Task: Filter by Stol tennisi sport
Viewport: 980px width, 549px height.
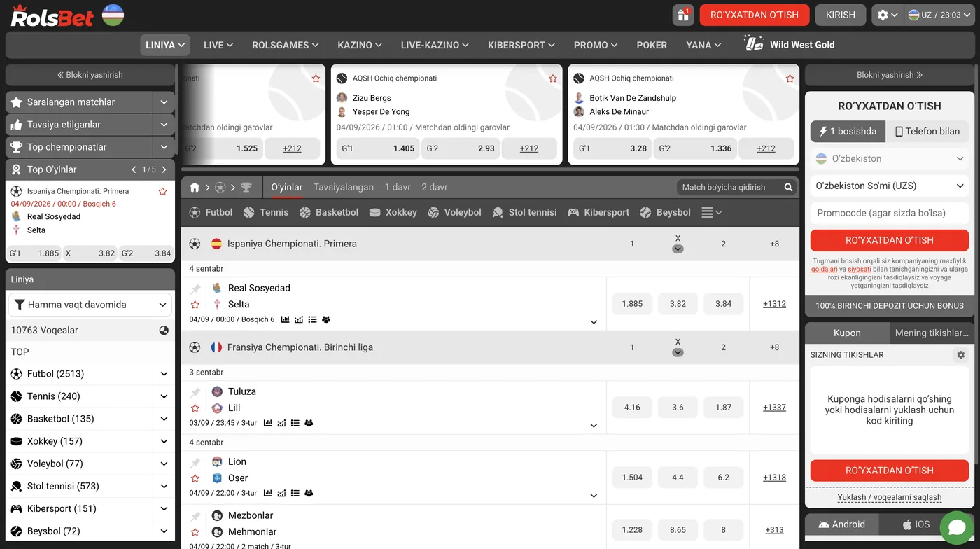Action: pos(525,212)
